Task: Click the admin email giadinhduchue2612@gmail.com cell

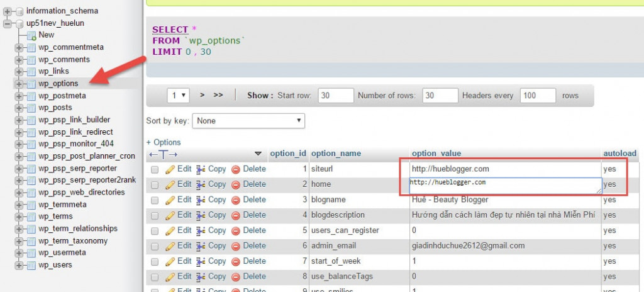Action: (468, 246)
